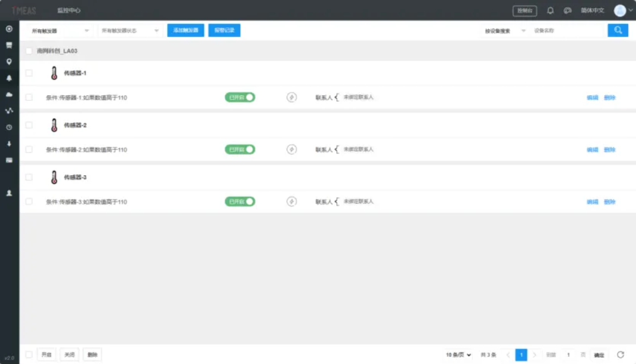636x364 pixels.
Task: Open the 监控中心 menu item in header
Action: click(68, 11)
